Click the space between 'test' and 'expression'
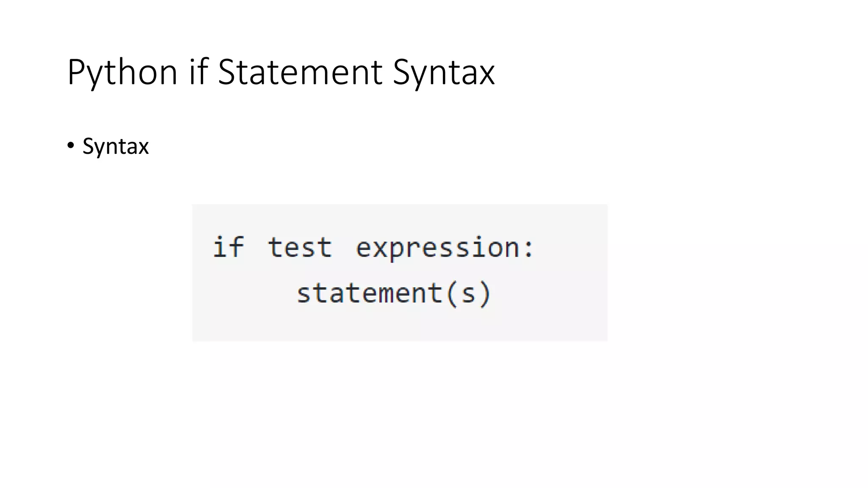The height and width of the screenshot is (488, 868). [x=344, y=247]
